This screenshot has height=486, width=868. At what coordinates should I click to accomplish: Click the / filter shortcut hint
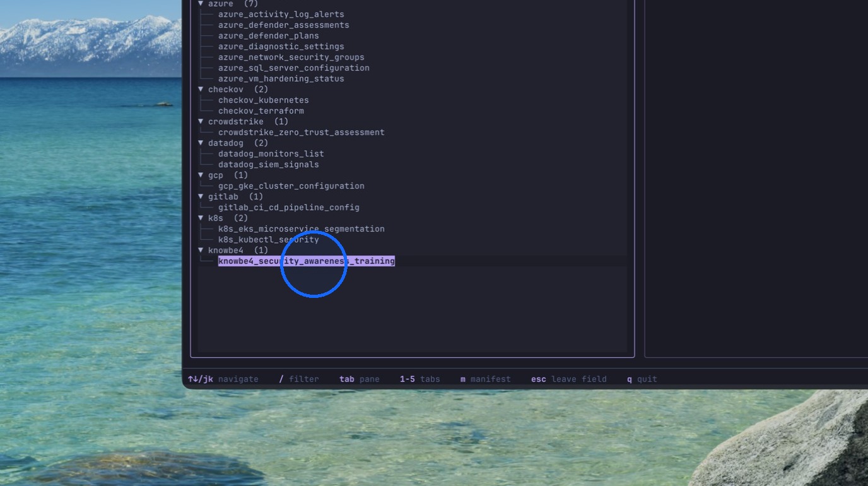[299, 379]
